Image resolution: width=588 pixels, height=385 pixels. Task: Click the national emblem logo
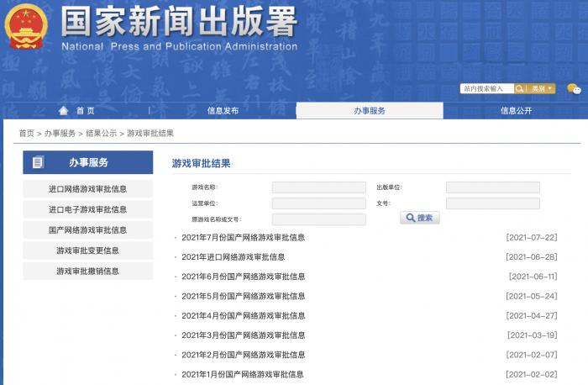[26, 27]
